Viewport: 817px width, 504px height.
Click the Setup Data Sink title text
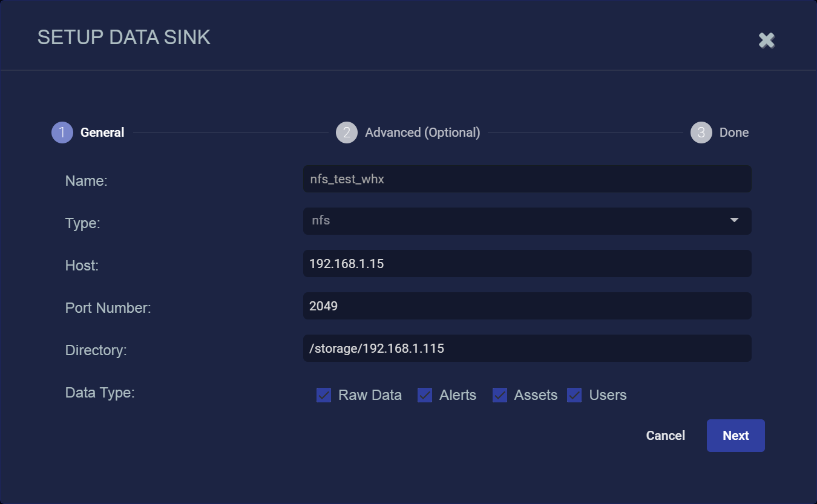tap(124, 38)
